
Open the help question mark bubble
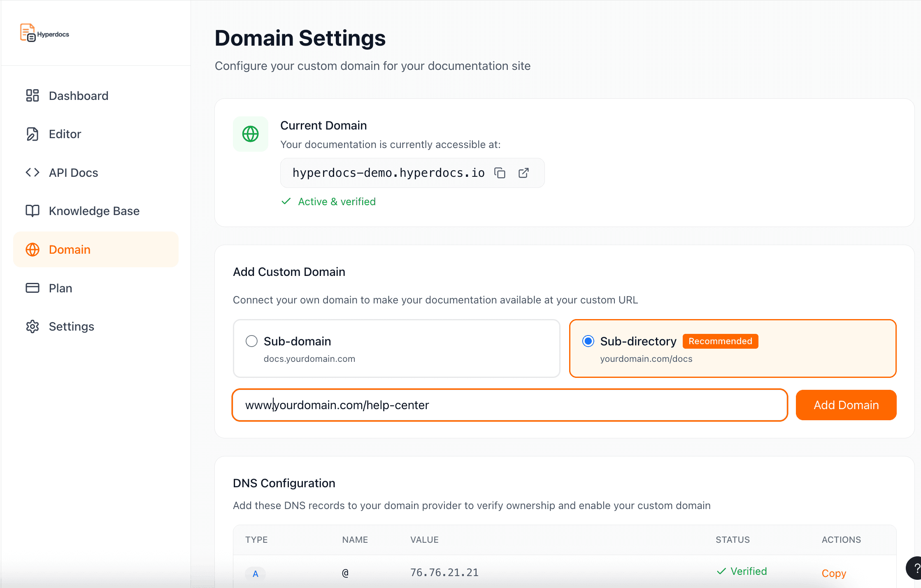(915, 568)
